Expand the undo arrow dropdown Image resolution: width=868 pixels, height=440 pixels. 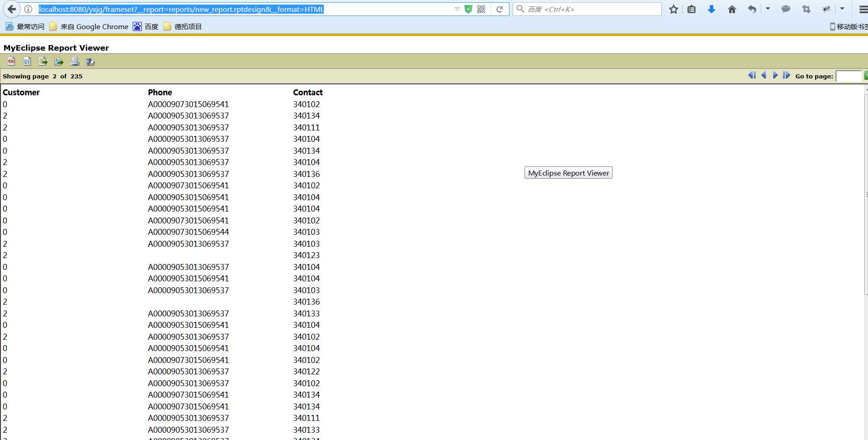768,9
